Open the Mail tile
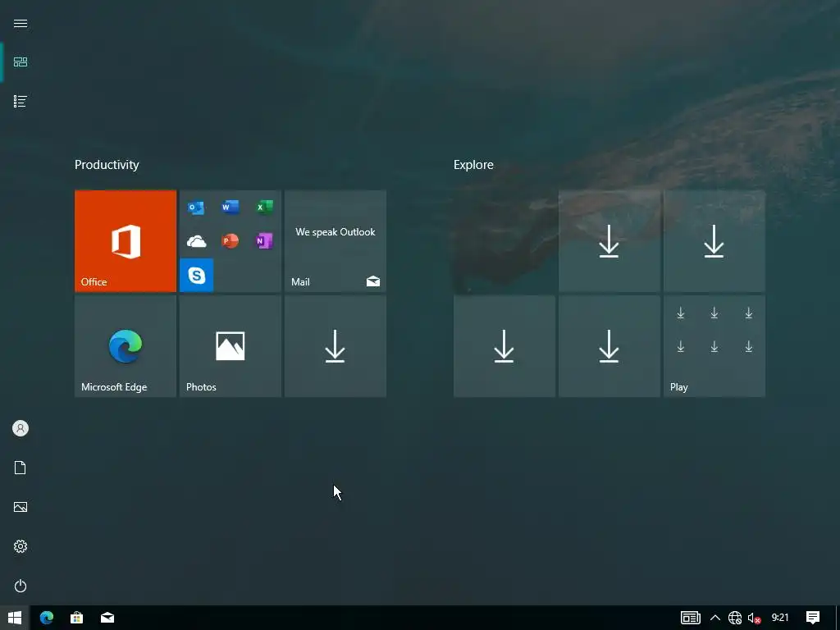This screenshot has height=630, width=840. point(336,241)
